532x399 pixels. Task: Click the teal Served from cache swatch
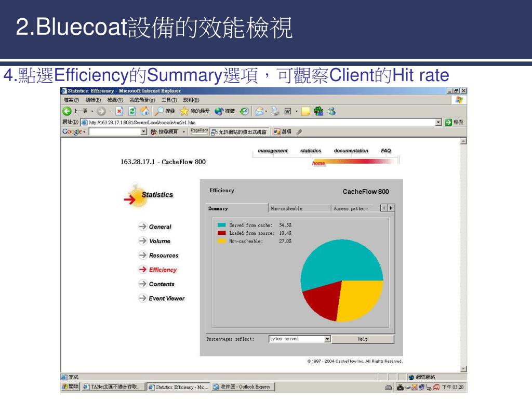[221, 225]
